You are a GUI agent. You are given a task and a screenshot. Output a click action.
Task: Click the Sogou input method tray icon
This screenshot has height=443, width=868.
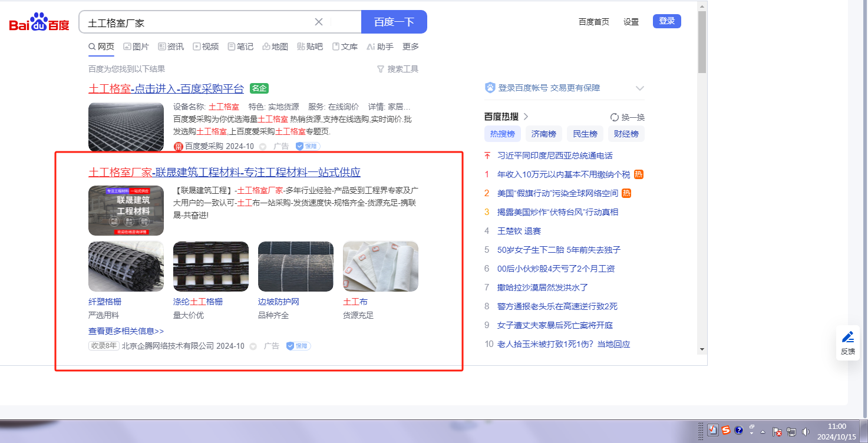[x=726, y=430]
